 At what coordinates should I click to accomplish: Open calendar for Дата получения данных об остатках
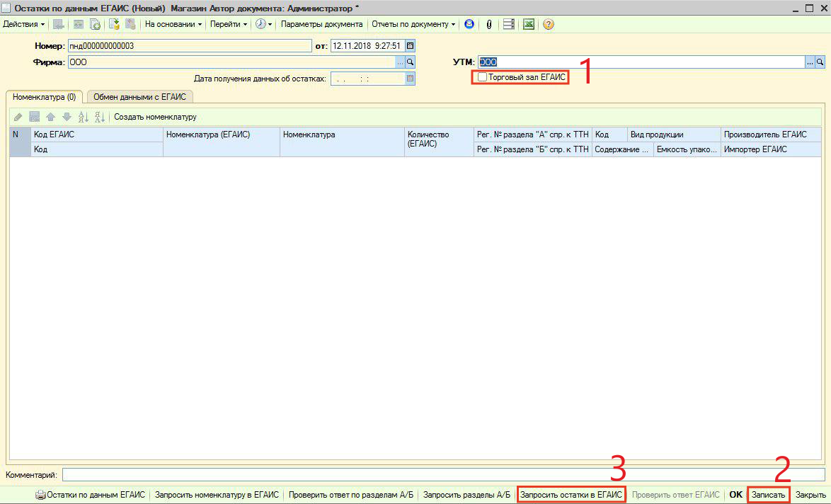coord(411,79)
